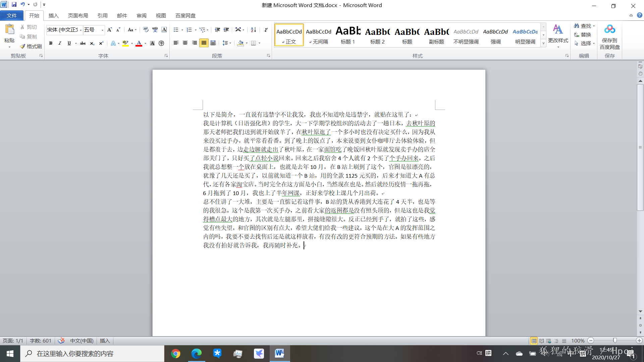The height and width of the screenshot is (362, 644).
Task: Click the sort paragraphs icon
Action: tap(254, 30)
